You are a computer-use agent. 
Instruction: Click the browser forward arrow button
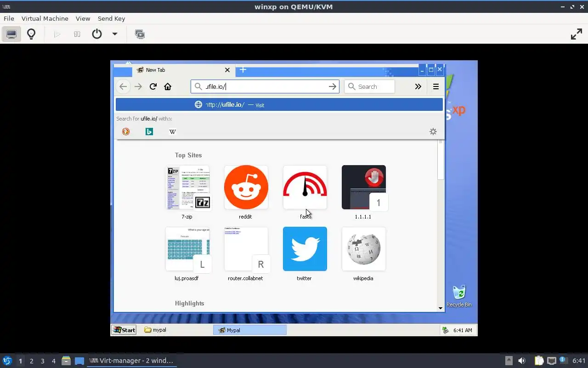[138, 86]
